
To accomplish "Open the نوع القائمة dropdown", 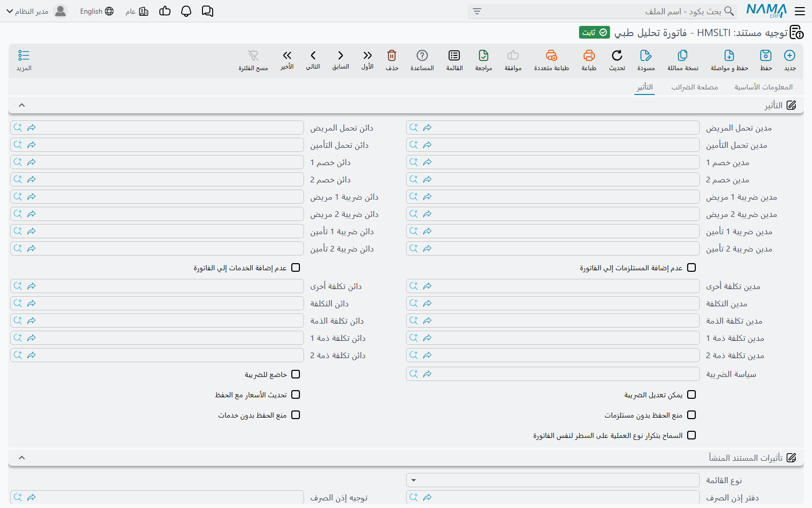I will pyautogui.click(x=553, y=480).
